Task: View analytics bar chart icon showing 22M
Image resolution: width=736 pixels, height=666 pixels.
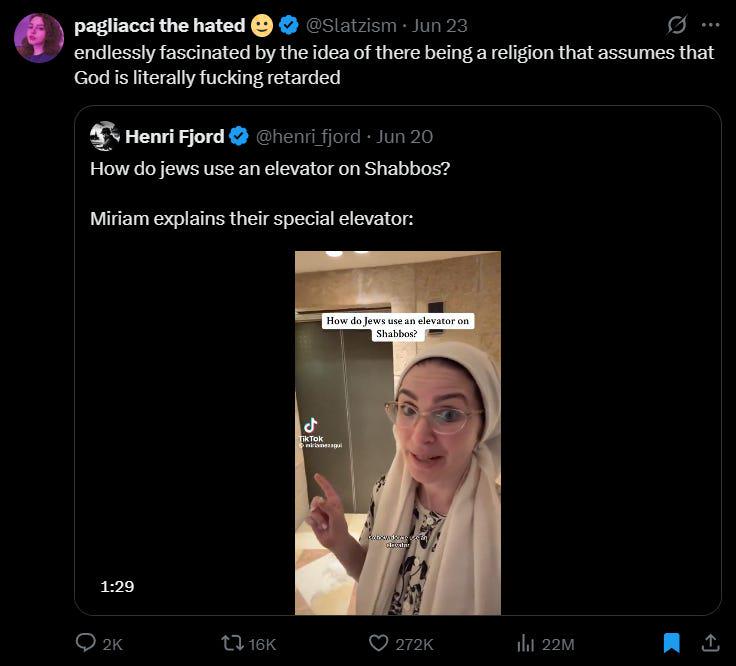Action: pos(526,643)
